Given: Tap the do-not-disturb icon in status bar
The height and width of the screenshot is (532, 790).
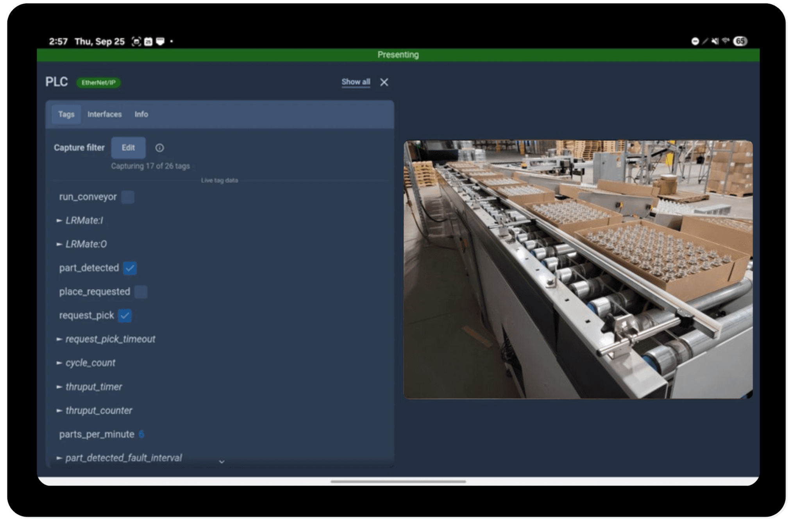Looking at the screenshot, I should point(695,41).
